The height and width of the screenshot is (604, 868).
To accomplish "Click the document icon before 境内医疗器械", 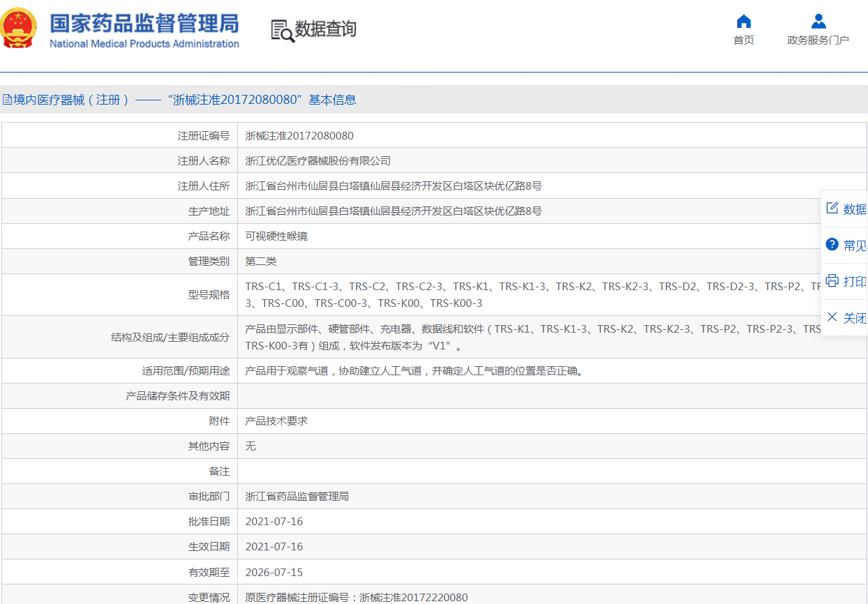I will (x=7, y=100).
